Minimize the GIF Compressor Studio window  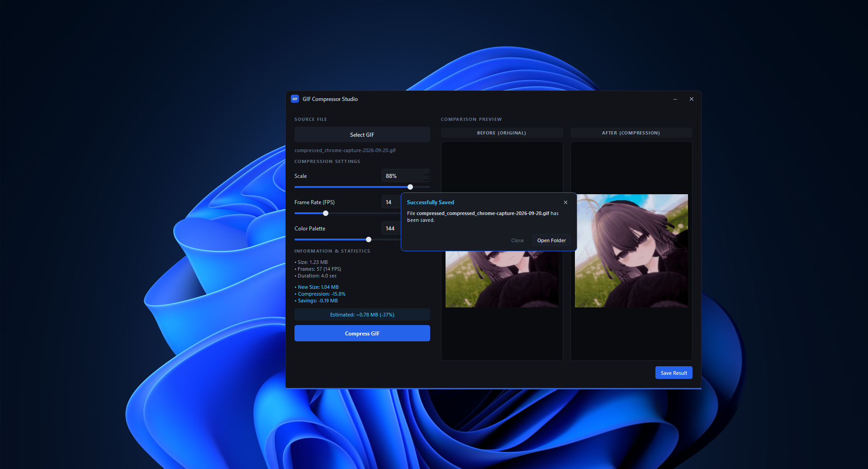675,99
